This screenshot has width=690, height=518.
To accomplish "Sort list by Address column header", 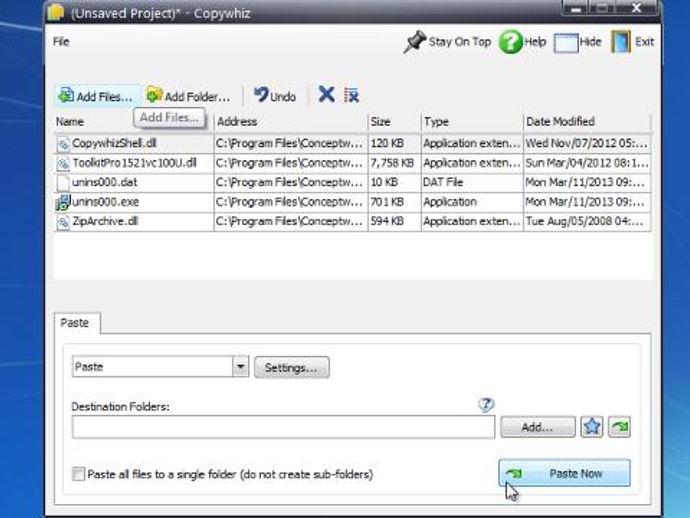I will click(290, 121).
